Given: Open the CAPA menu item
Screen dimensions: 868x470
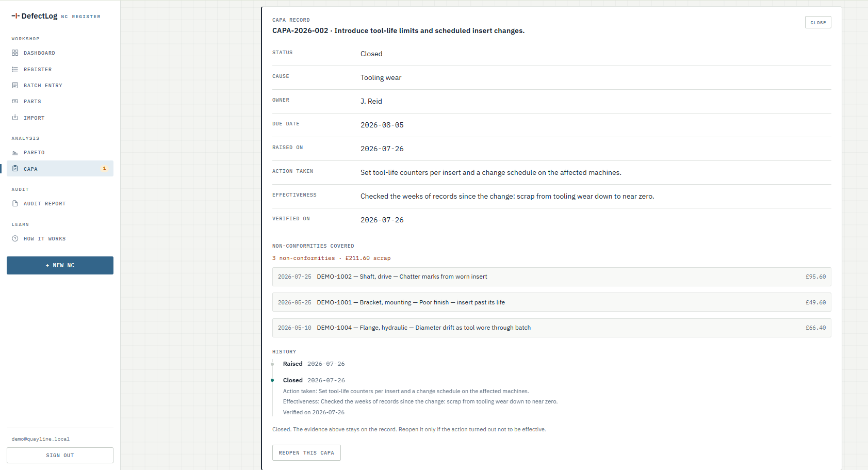Looking at the screenshot, I should click(60, 169).
